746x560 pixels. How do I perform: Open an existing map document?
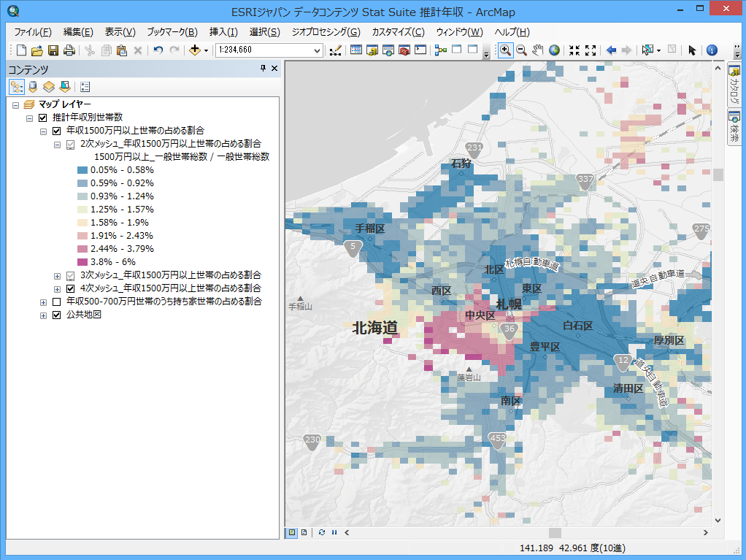(37, 50)
